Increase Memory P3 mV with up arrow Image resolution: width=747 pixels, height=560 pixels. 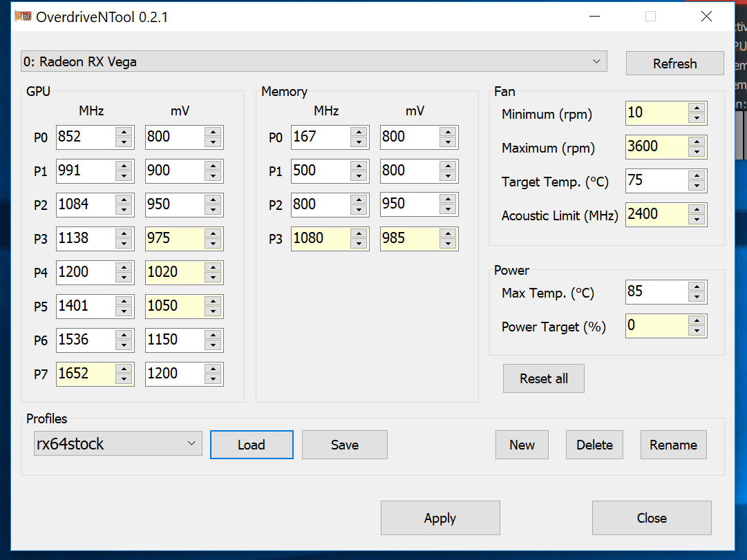click(x=448, y=233)
